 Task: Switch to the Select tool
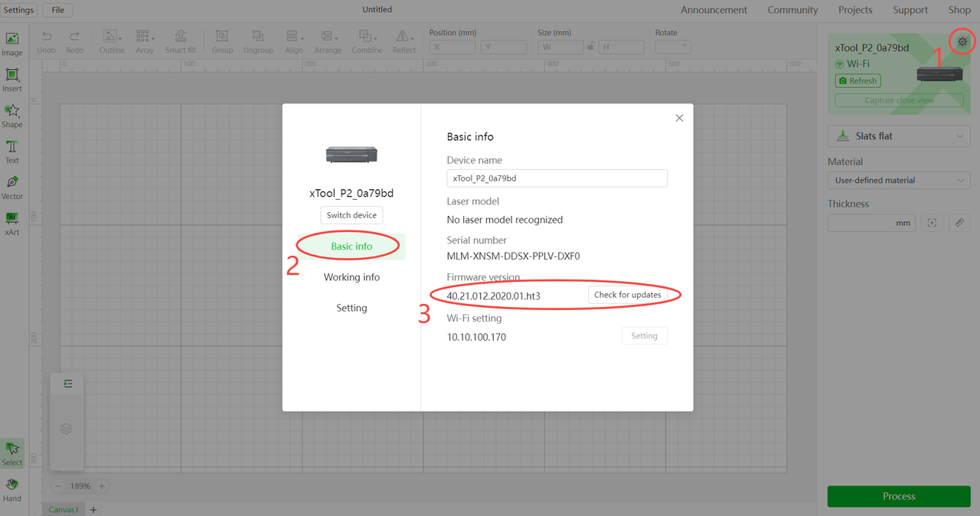pos(12,453)
